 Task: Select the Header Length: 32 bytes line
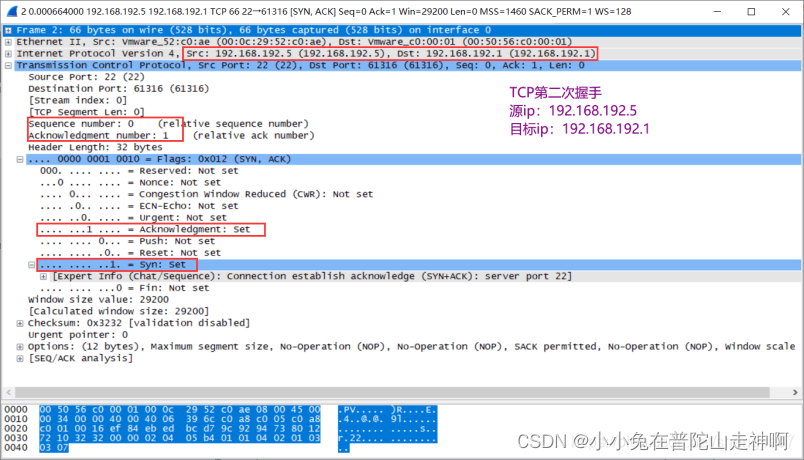pyautogui.click(x=88, y=147)
